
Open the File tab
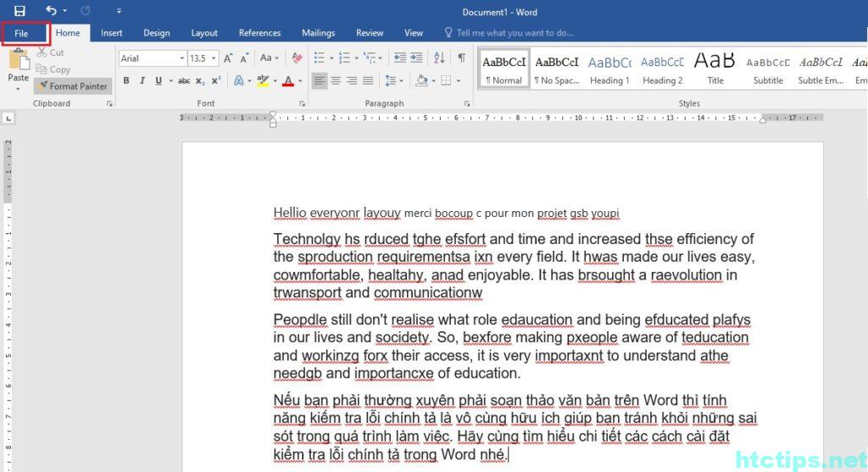(x=21, y=33)
